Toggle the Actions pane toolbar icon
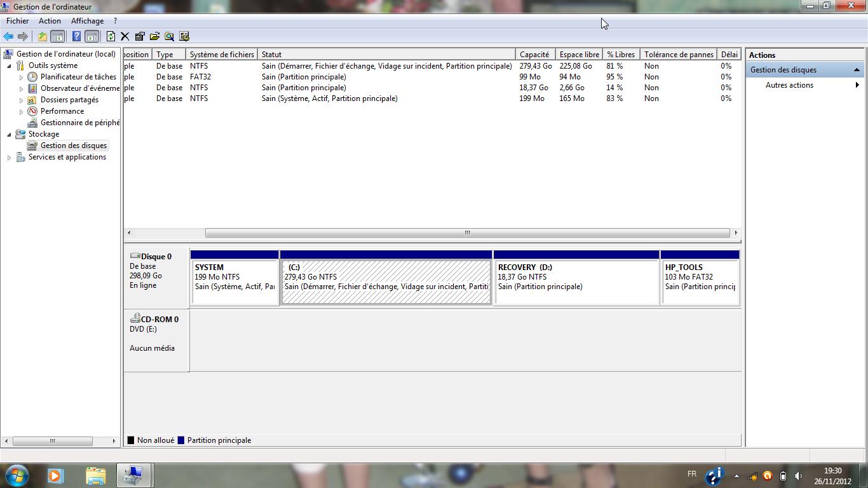This screenshot has width=868, height=488. [92, 36]
